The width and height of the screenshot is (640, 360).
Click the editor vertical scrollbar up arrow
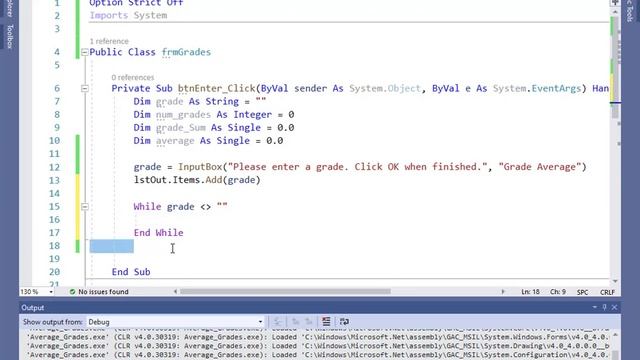pos(615,12)
